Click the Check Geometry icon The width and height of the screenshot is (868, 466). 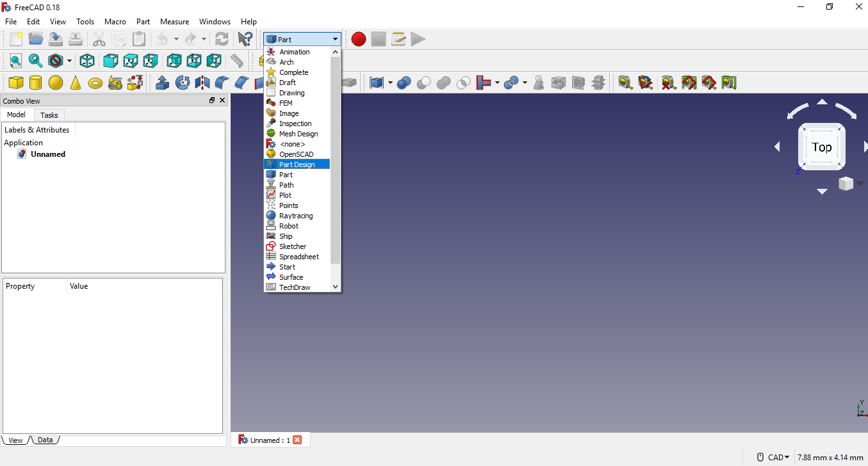tap(539, 83)
